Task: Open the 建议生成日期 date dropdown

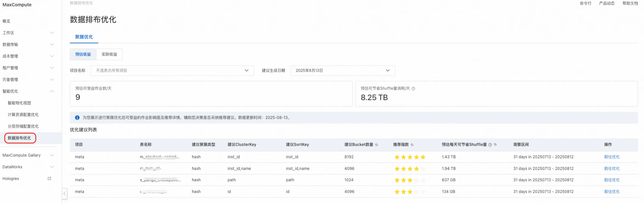Action: [342, 70]
